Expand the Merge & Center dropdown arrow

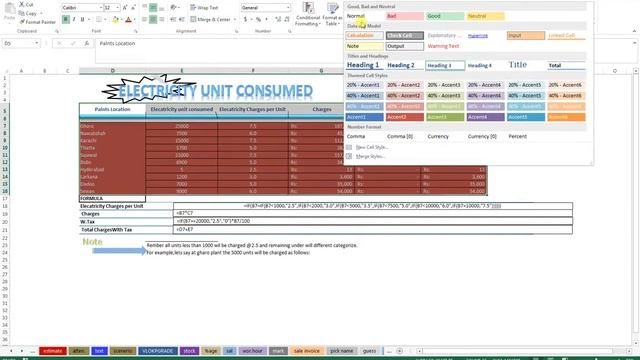(x=235, y=19)
